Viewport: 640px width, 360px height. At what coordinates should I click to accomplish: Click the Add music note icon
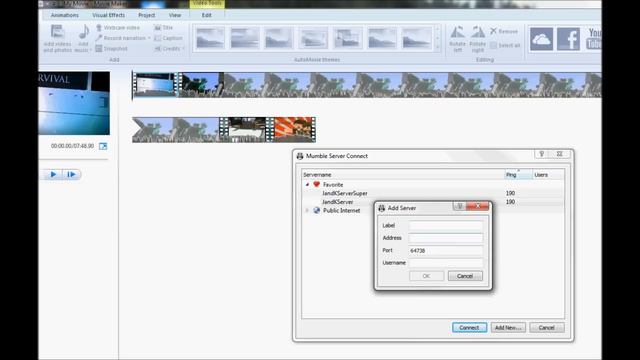(x=83, y=32)
